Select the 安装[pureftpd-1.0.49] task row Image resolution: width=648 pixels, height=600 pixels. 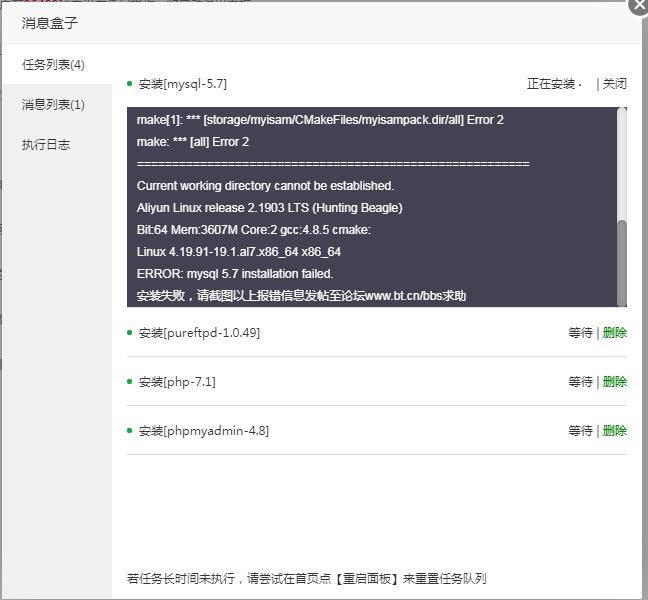377,333
